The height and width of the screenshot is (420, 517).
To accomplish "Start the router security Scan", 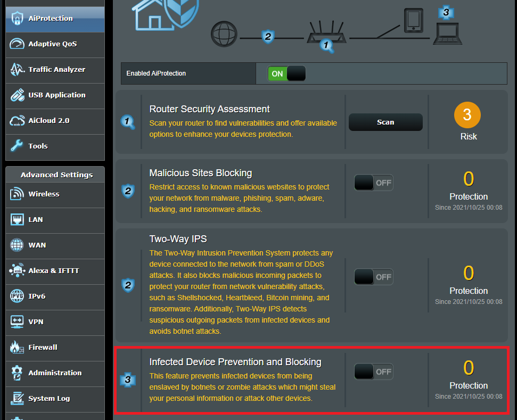I will (385, 122).
